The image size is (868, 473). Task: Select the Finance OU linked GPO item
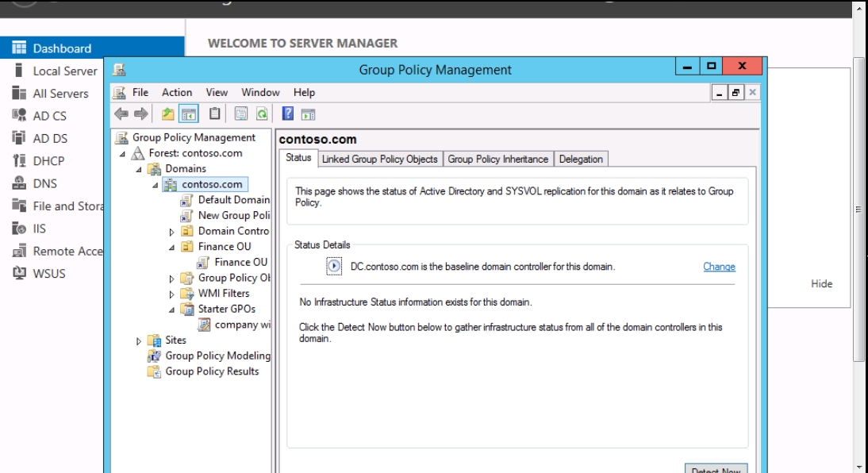241,262
